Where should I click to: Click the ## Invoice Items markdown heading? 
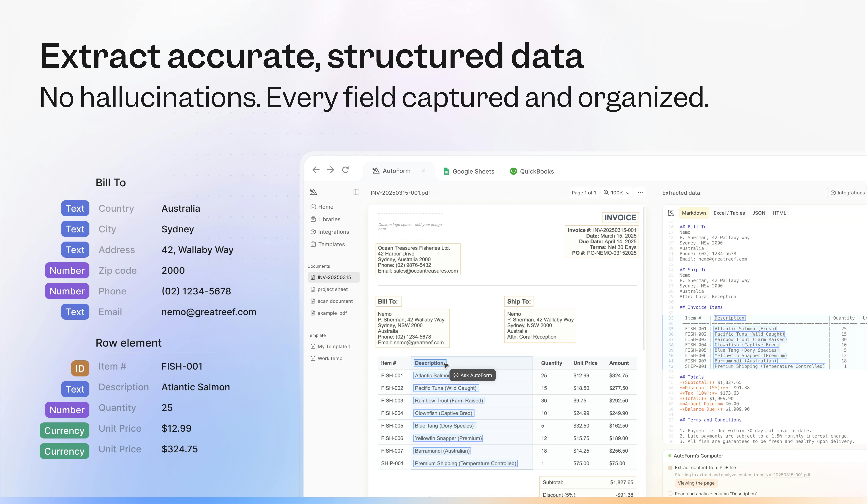click(701, 307)
